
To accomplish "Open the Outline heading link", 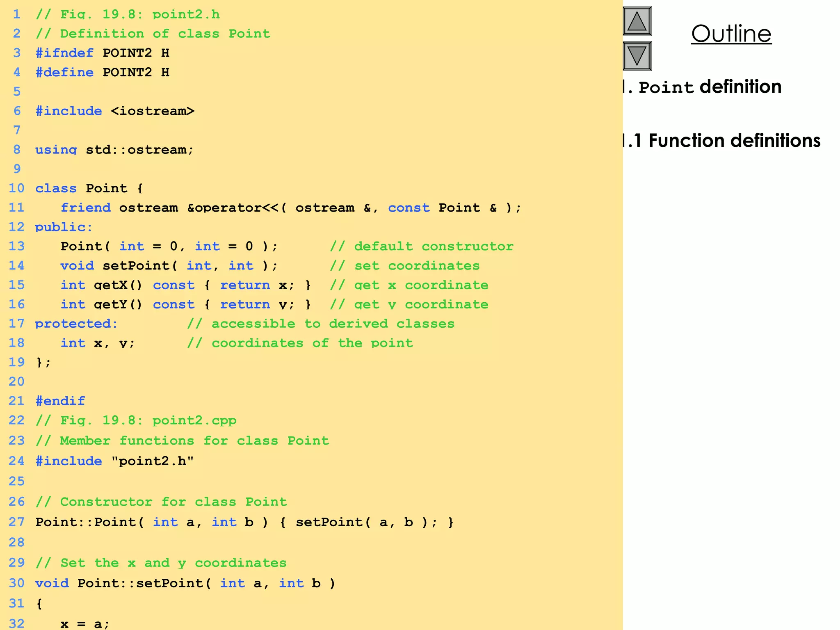I will click(731, 34).
